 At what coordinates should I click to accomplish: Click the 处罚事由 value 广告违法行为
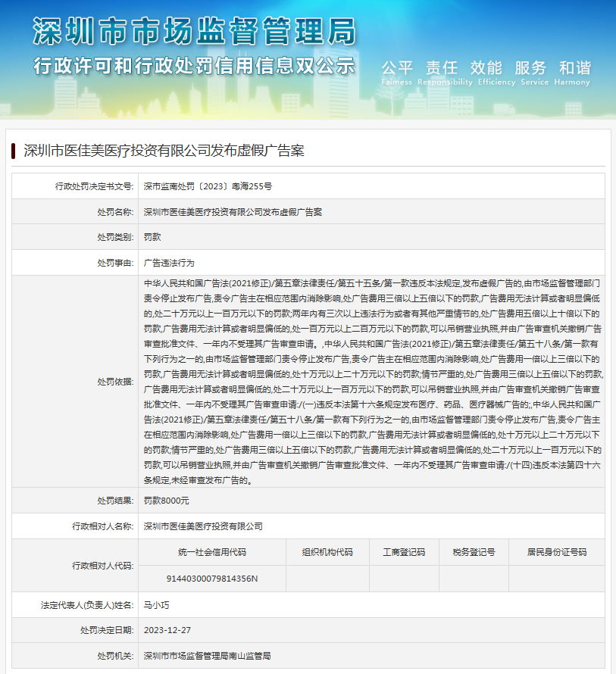point(169,263)
